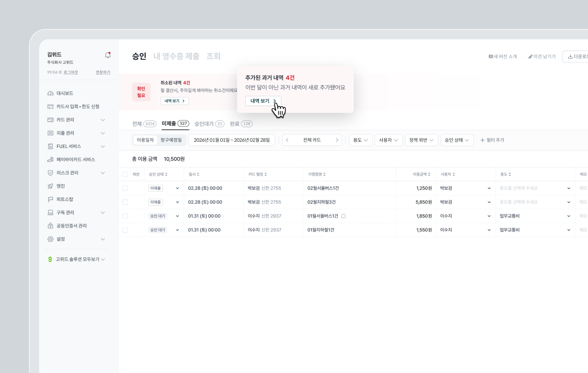Open the 조회 section tab
The height and width of the screenshot is (373, 588).
[213, 56]
